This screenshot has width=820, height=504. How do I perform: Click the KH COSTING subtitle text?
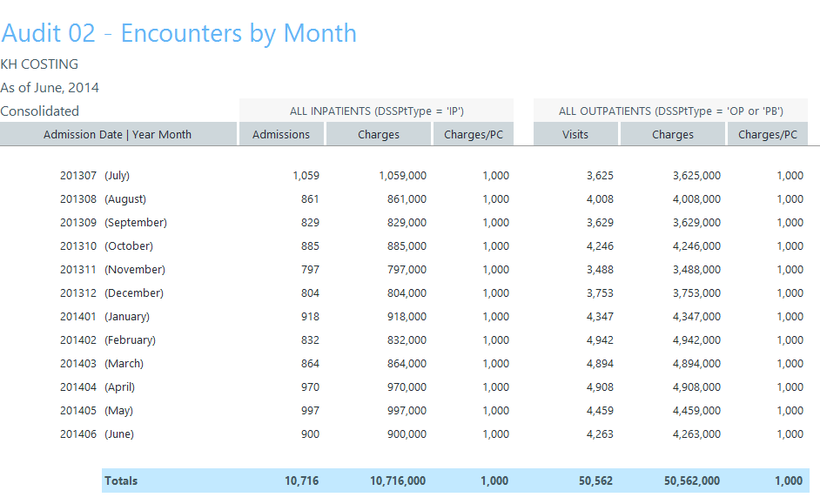(39, 64)
